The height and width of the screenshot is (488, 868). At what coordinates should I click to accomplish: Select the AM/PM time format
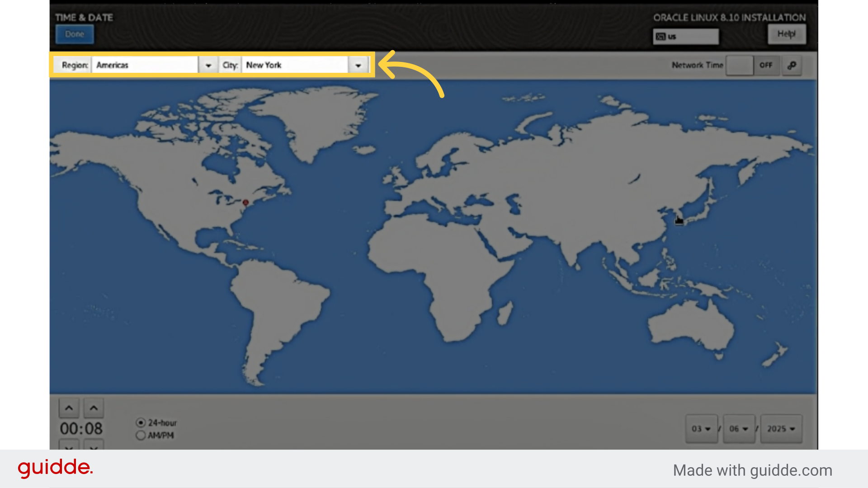pyautogui.click(x=141, y=435)
